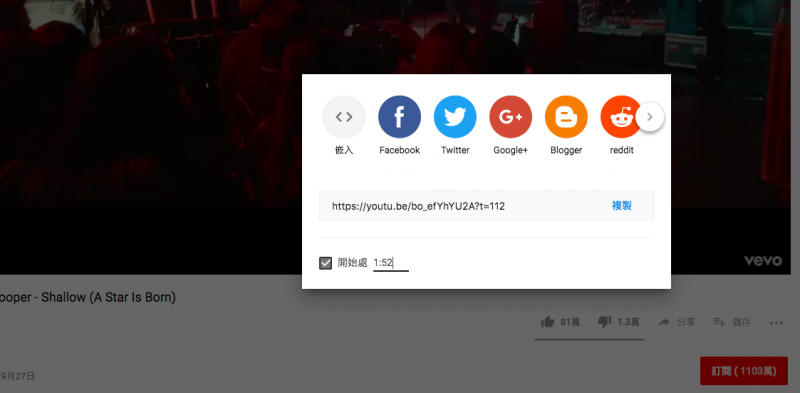
Task: Click the Shallow (A Star Is Born) title
Action: click(x=88, y=298)
